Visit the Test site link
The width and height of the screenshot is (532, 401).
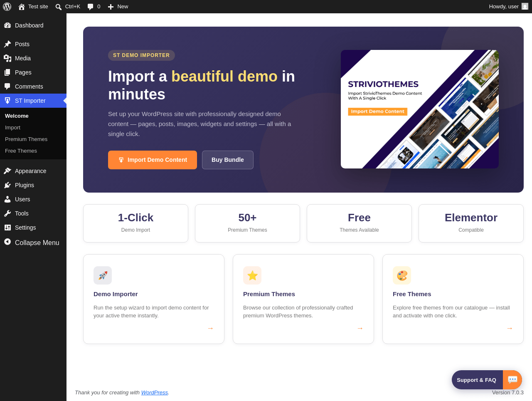click(x=33, y=7)
